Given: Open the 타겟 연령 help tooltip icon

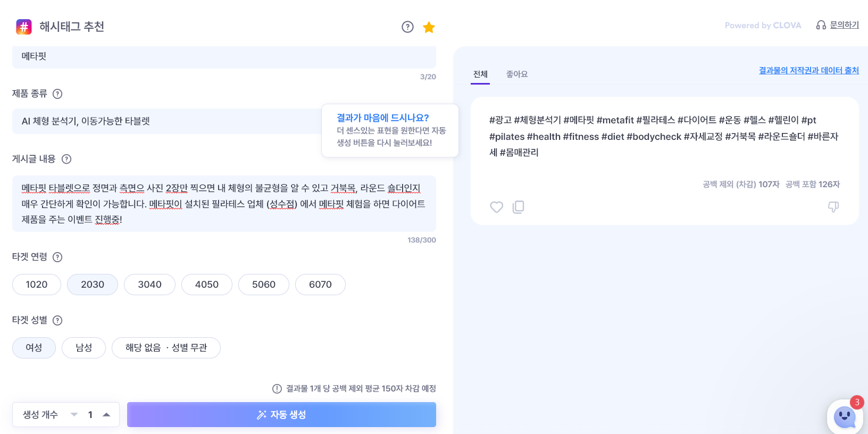Looking at the screenshot, I should [x=57, y=257].
